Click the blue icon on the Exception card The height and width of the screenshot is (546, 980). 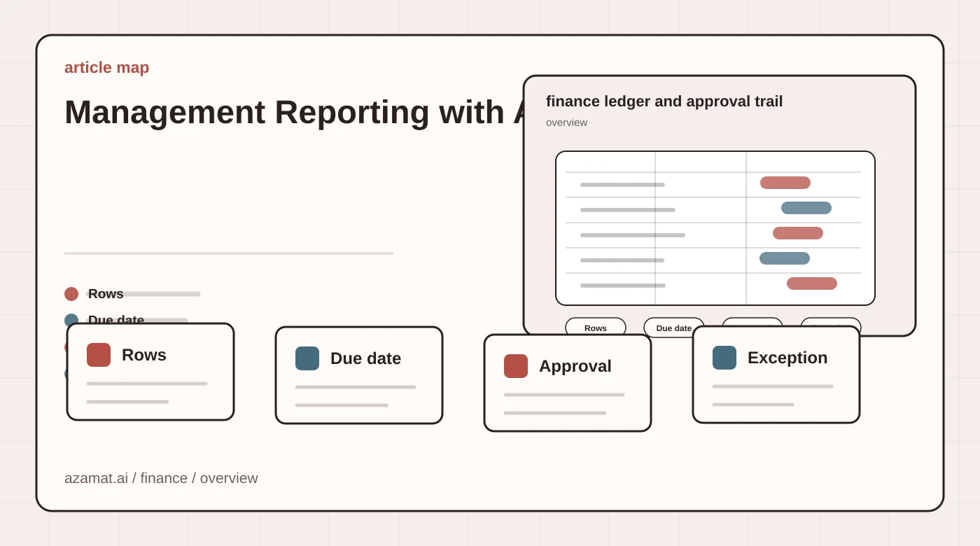point(724,358)
